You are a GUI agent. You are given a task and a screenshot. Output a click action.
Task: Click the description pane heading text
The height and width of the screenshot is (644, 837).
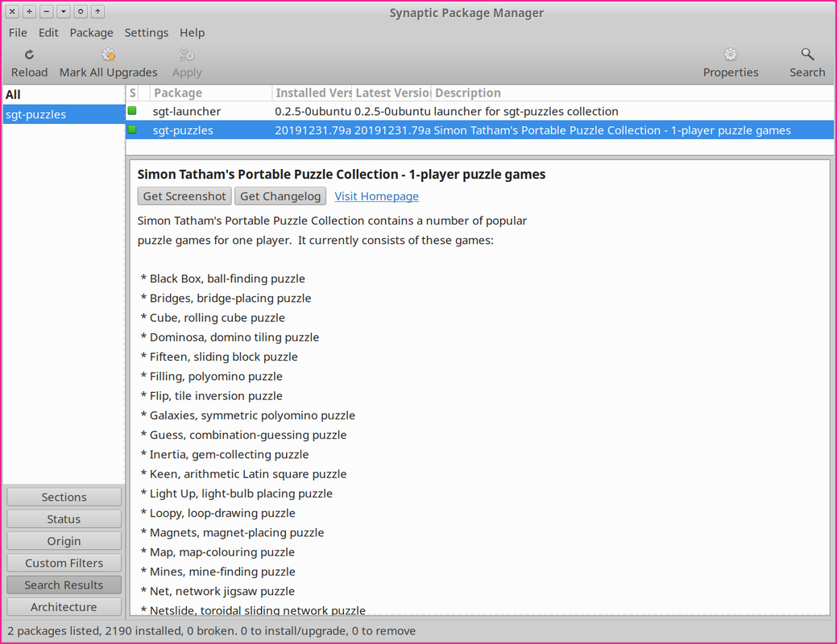[341, 175]
